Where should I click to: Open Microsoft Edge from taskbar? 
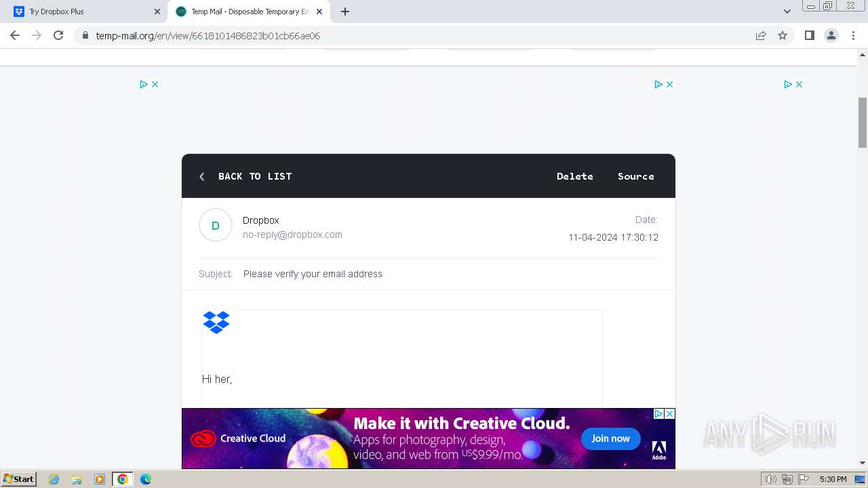tap(146, 479)
